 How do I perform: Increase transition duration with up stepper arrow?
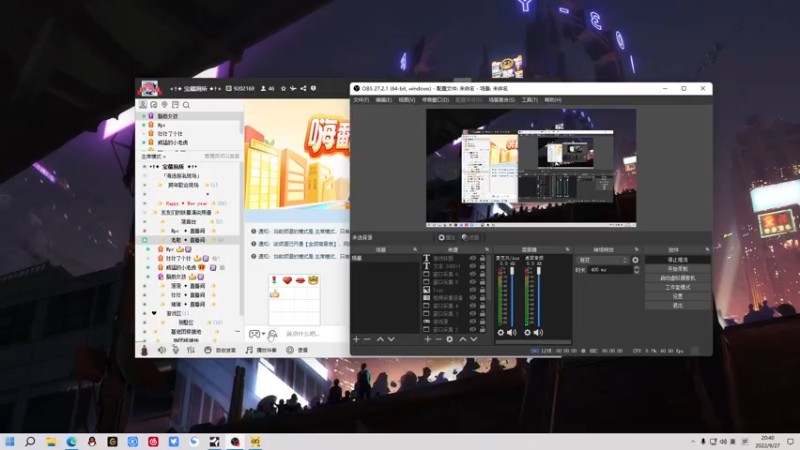(636, 268)
